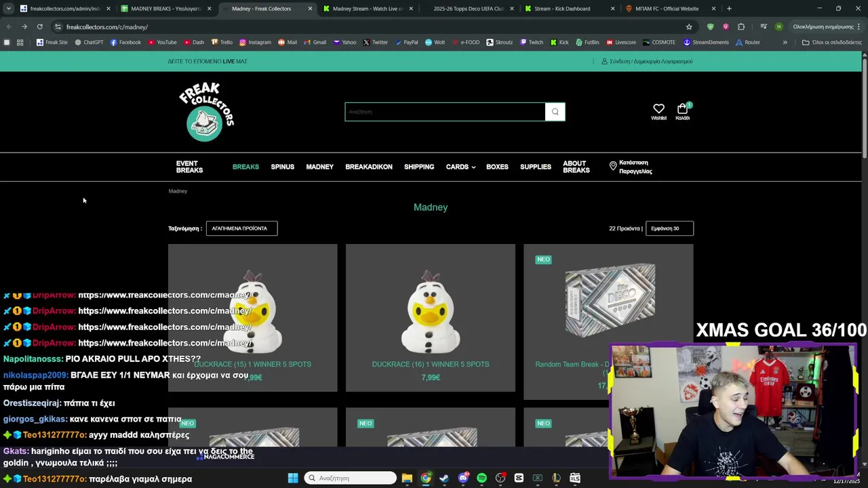Open the Deco box product thumbnail

coord(610,300)
